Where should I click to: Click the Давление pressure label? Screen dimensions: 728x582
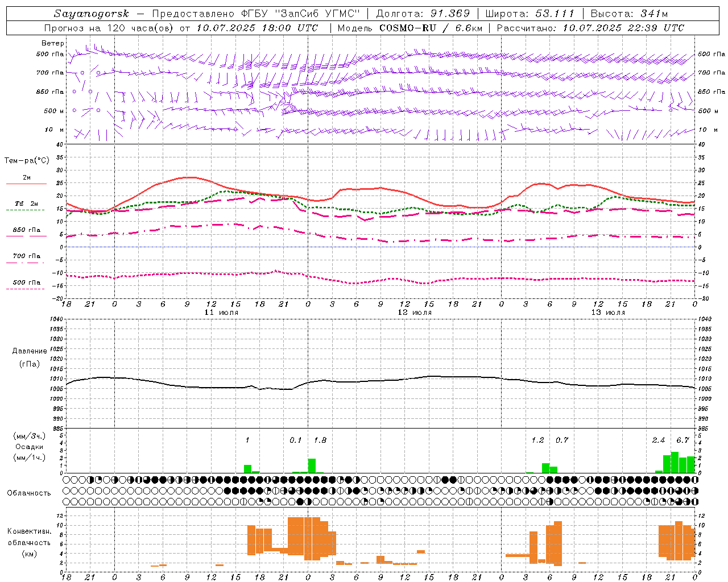click(x=30, y=351)
